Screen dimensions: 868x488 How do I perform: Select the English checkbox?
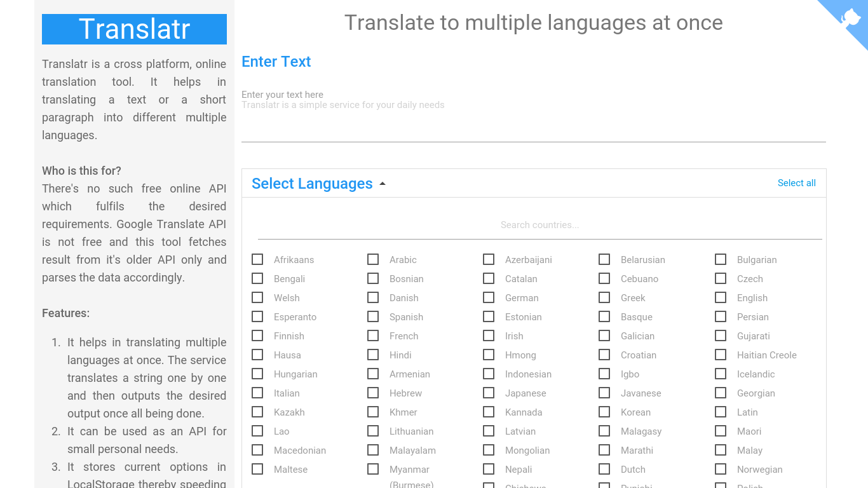point(721,297)
